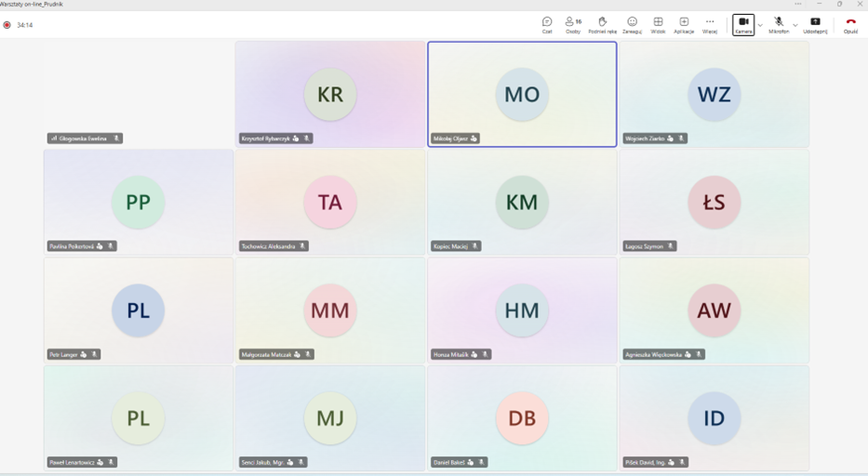868x476 pixels.
Task: Open title bar three-dots settings menu
Action: tap(797, 4)
